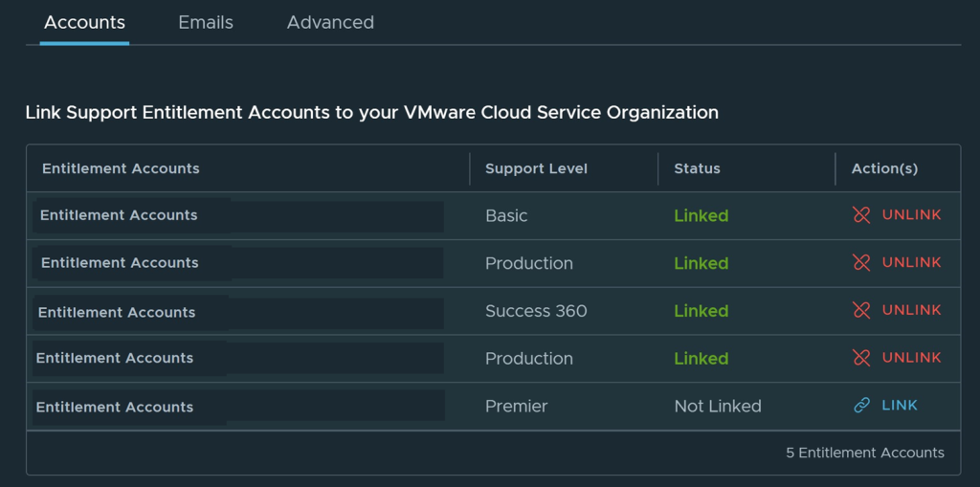Select the Premier support level cell
980x487 pixels.
[516, 407]
